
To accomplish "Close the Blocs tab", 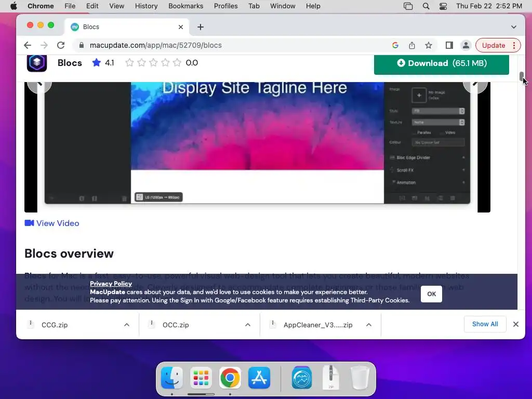I will [181, 27].
